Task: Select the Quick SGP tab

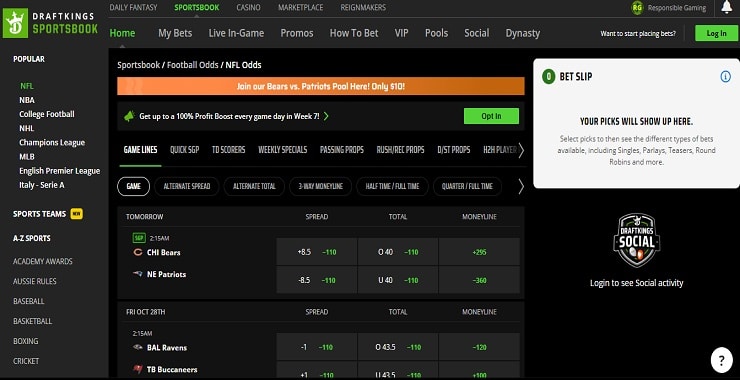Action: pos(185,150)
